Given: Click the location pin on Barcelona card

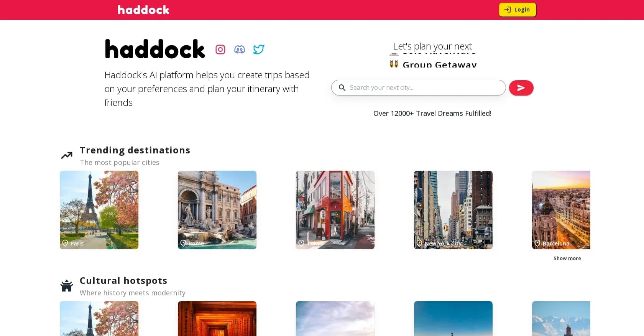Looking at the screenshot, I should click(x=537, y=243).
